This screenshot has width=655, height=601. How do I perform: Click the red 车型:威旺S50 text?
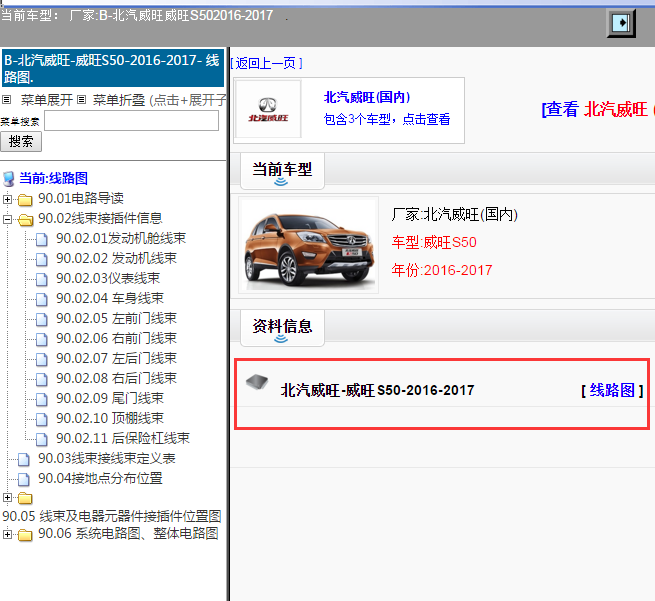(434, 243)
